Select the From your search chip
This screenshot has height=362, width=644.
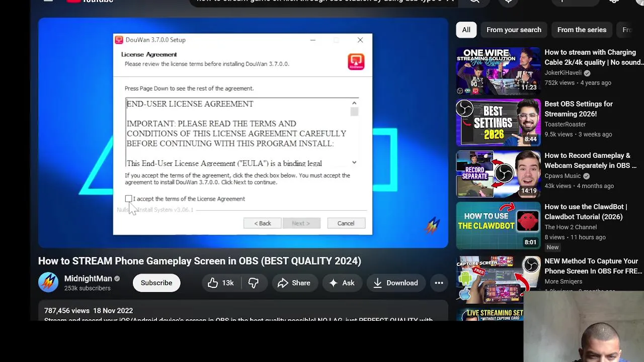click(x=514, y=30)
